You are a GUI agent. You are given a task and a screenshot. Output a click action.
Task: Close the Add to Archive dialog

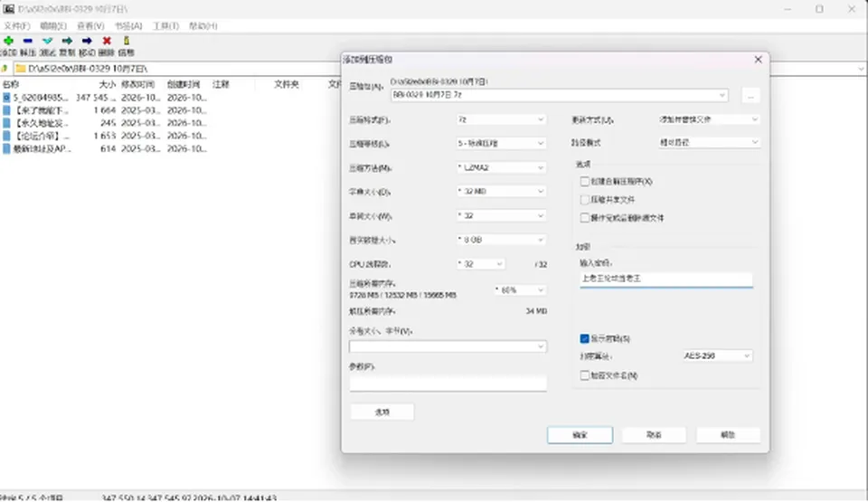759,60
